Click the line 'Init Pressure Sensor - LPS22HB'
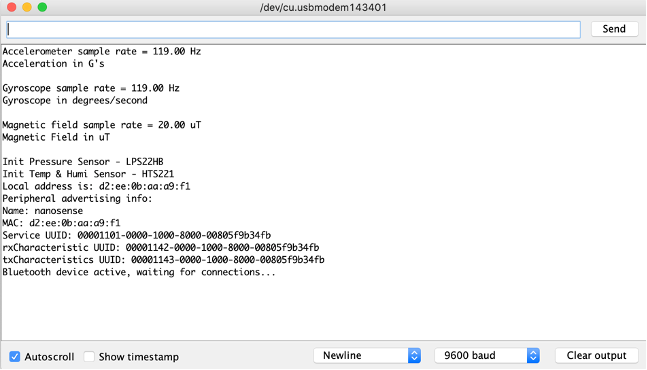Screen dimensions: 647x370 point(83,162)
